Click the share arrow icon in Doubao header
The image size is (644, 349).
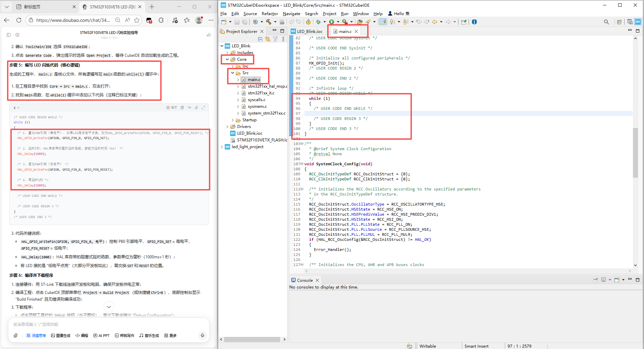209,35
